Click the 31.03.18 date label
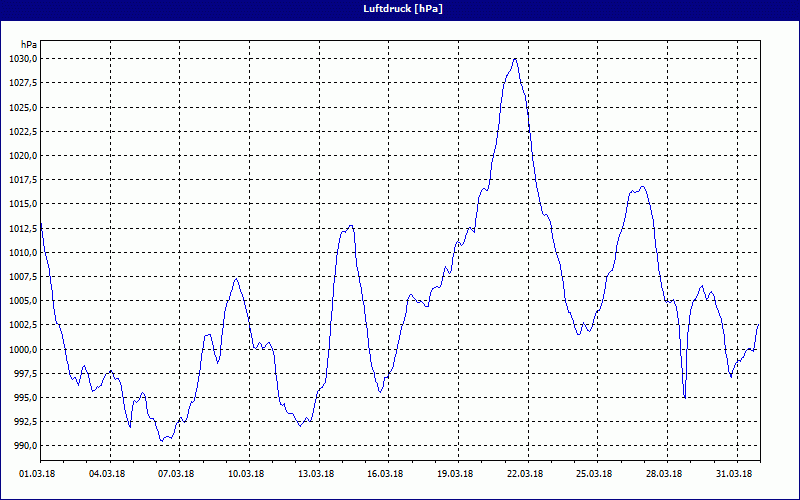The height and width of the screenshot is (500, 800). pyautogui.click(x=734, y=474)
